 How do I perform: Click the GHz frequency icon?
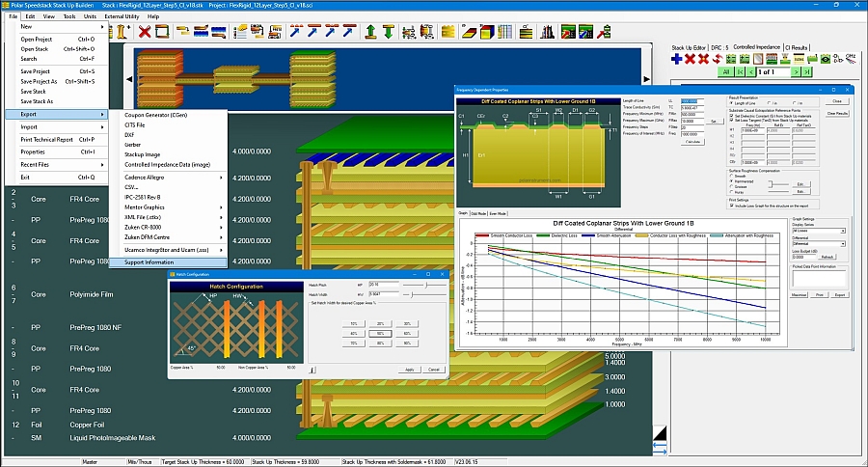click(851, 59)
